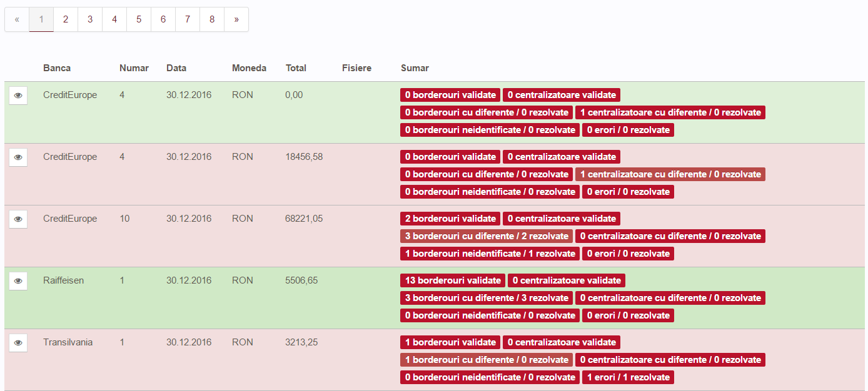Click the "13 borderouri validate" badge

click(453, 280)
